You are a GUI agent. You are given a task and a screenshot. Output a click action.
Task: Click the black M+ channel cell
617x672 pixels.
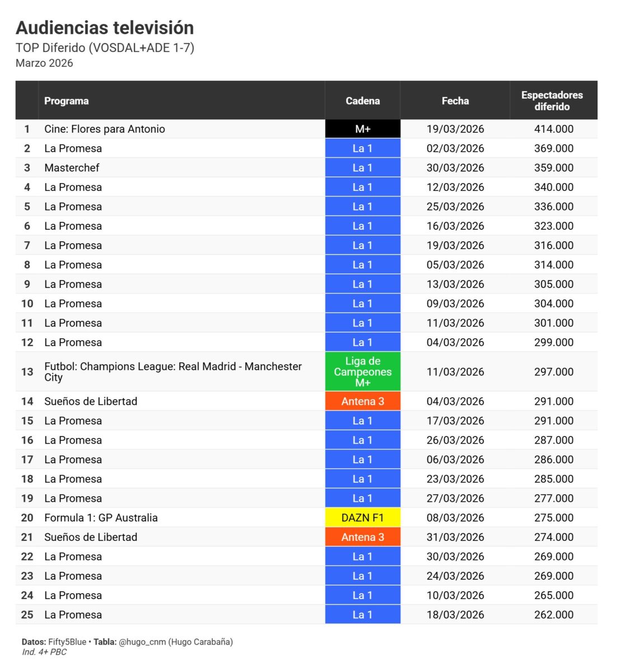362,129
